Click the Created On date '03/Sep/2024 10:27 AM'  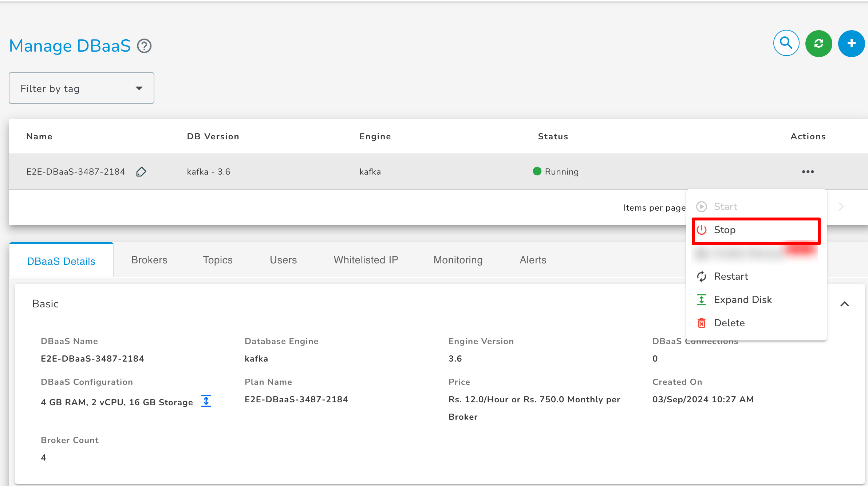(703, 399)
